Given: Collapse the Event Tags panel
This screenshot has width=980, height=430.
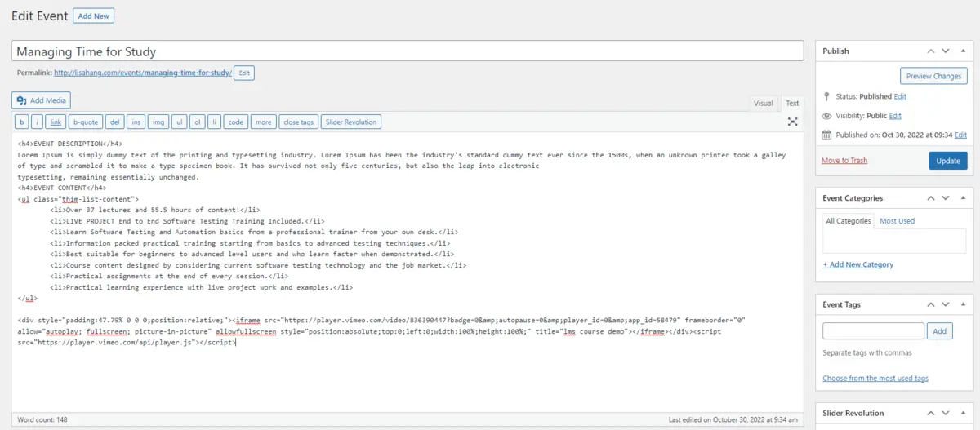Looking at the screenshot, I should pos(963,304).
